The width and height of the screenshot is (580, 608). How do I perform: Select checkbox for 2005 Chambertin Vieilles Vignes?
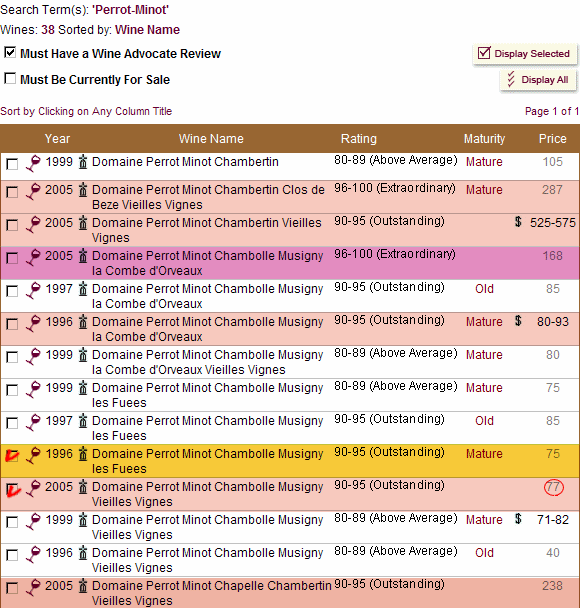(12, 225)
